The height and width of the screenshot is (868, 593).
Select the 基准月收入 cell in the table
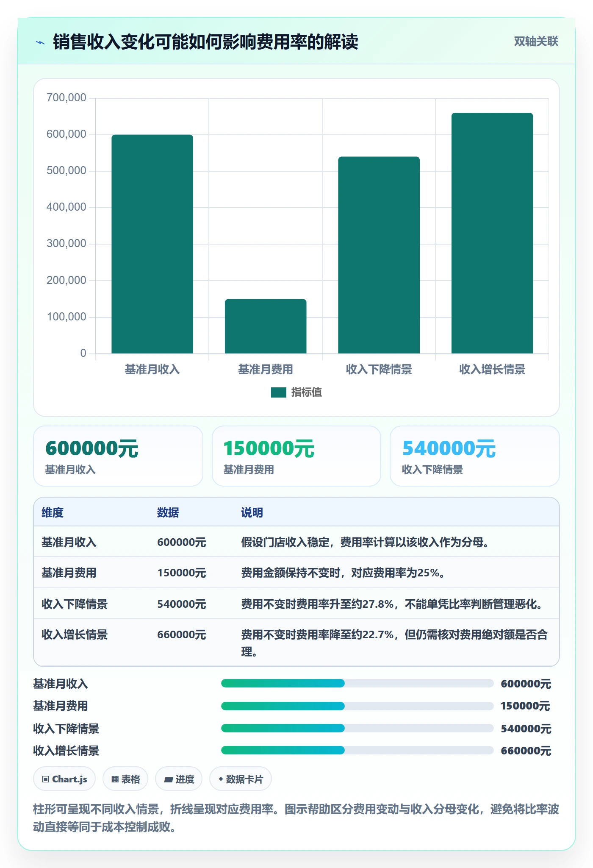[69, 542]
